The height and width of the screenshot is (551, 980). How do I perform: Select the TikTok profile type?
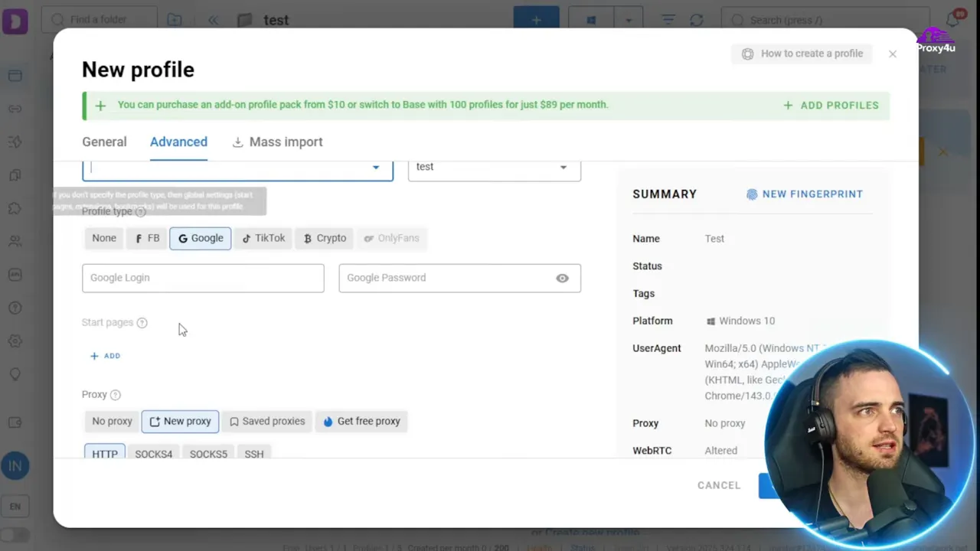pyautogui.click(x=263, y=238)
